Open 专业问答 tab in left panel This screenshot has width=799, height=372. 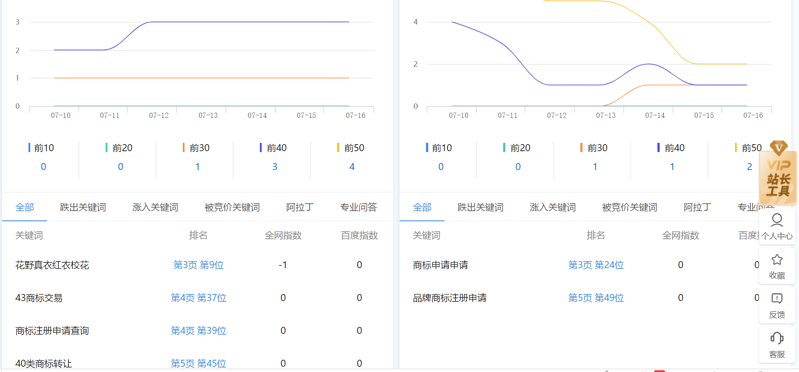pyautogui.click(x=359, y=207)
